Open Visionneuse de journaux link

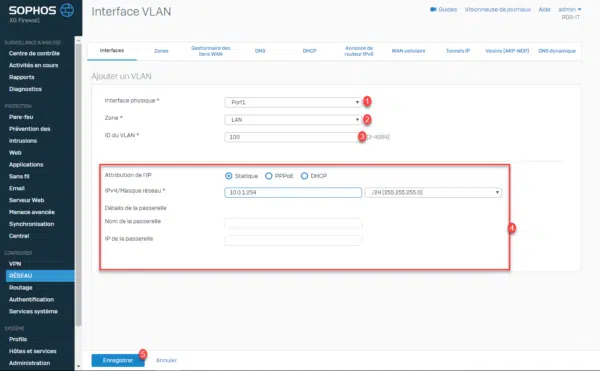pyautogui.click(x=498, y=9)
